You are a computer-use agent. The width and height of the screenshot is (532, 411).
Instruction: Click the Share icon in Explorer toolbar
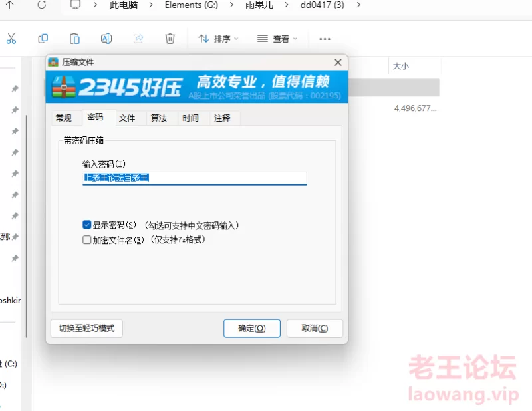[x=138, y=39]
